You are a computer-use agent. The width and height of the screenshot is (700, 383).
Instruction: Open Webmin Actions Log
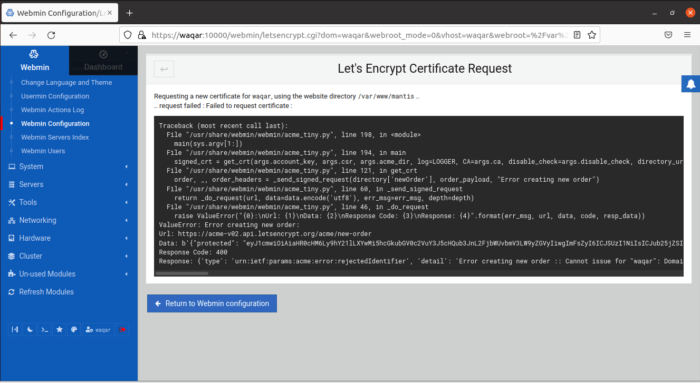pos(52,110)
